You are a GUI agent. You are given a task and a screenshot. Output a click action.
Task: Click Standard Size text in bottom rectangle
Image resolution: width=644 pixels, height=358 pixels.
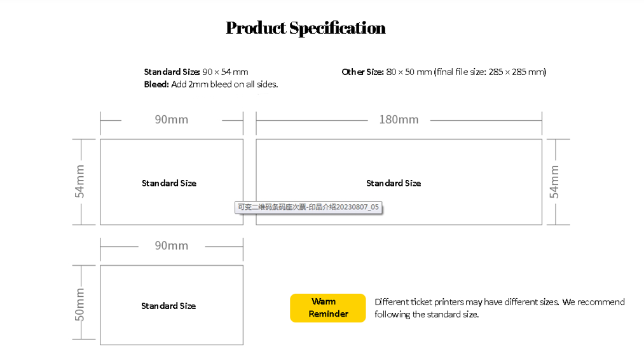click(x=168, y=306)
